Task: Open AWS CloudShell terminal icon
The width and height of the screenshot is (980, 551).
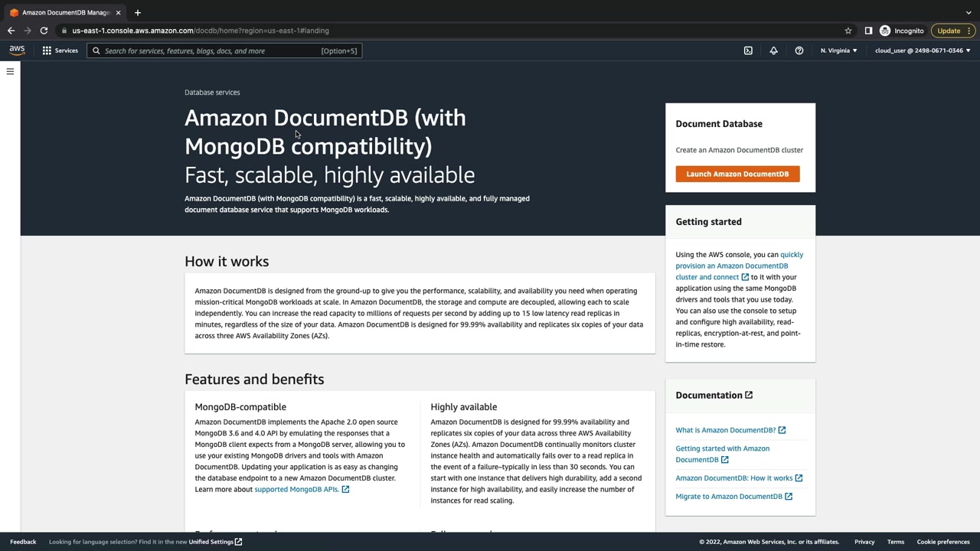Action: (x=748, y=51)
